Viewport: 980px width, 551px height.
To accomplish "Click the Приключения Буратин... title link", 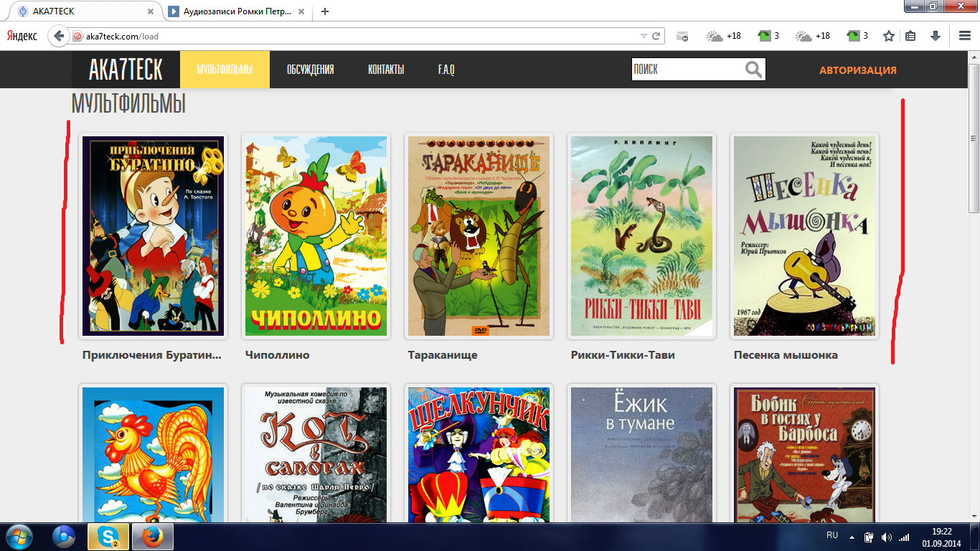I will click(x=152, y=355).
